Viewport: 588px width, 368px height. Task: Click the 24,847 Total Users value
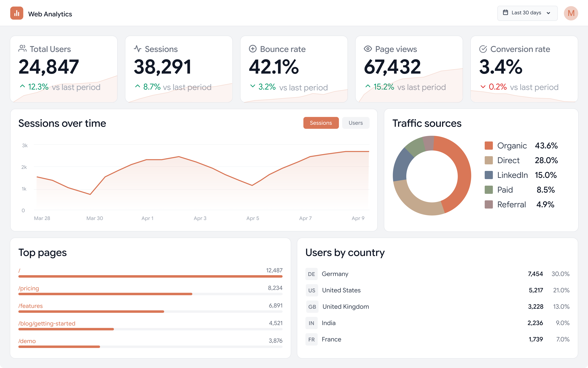[x=49, y=67]
